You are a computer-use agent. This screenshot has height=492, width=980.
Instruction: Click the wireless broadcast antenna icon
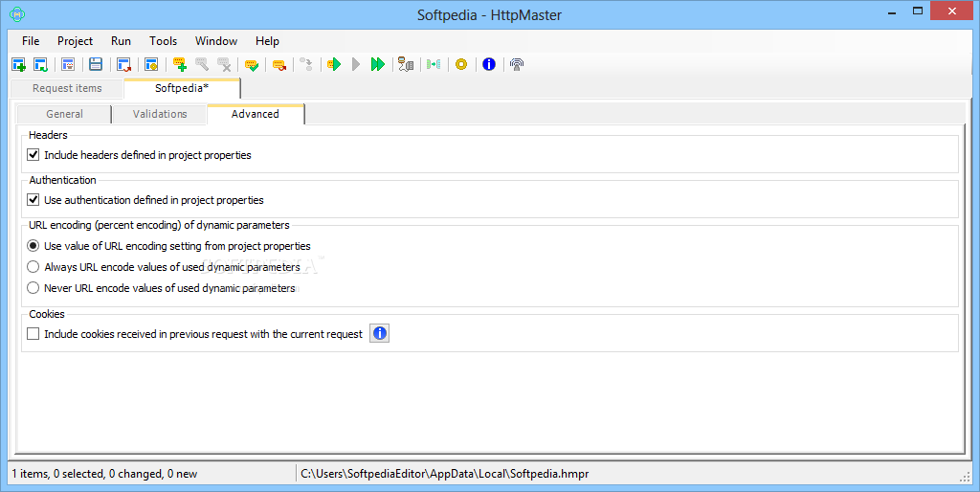517,64
